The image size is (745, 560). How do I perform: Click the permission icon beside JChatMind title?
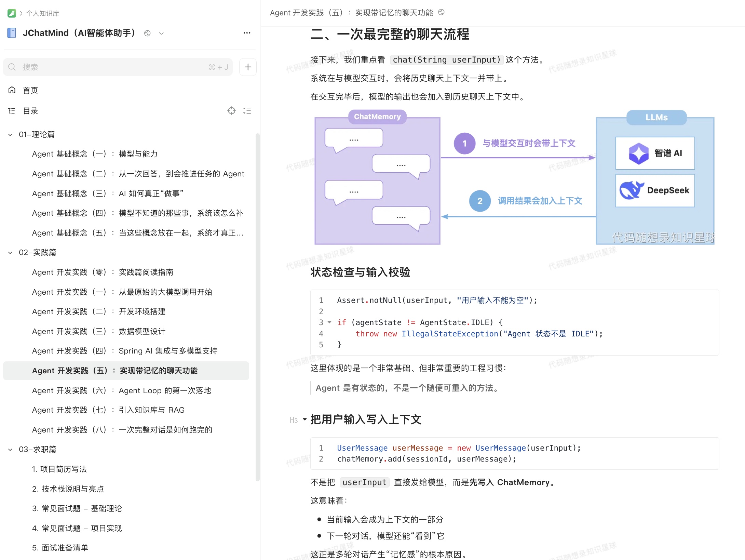[147, 33]
